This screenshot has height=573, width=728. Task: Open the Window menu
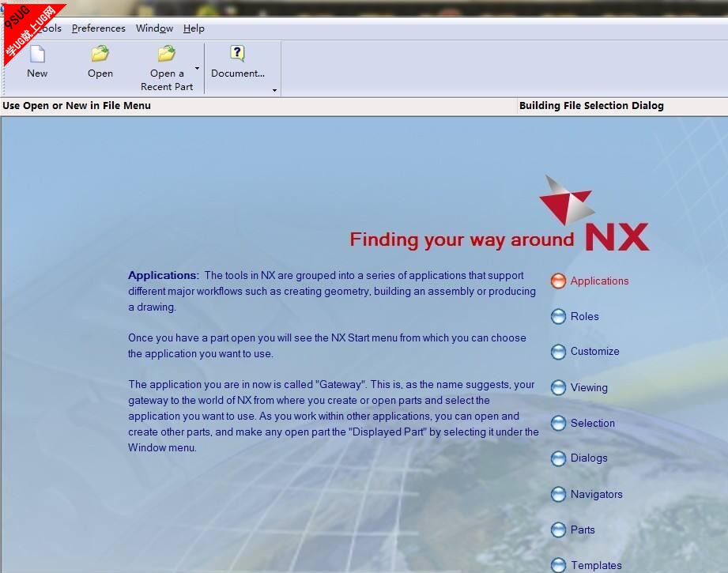(x=155, y=28)
